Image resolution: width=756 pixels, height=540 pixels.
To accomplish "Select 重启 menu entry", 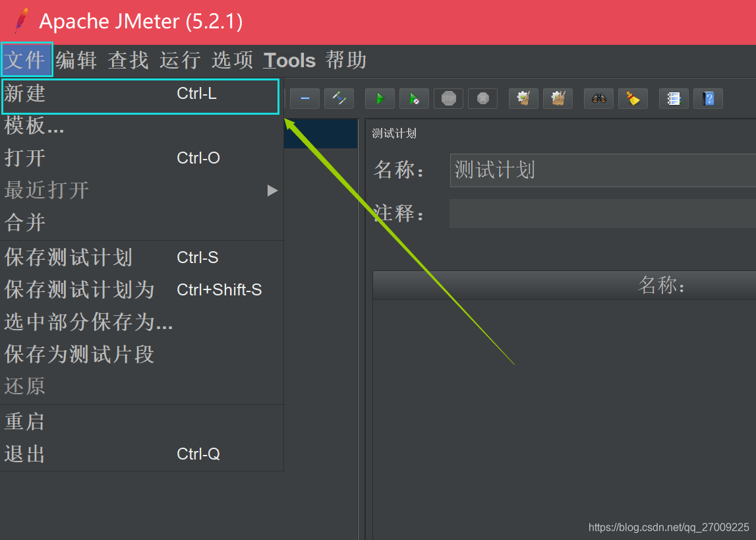I will click(142, 422).
